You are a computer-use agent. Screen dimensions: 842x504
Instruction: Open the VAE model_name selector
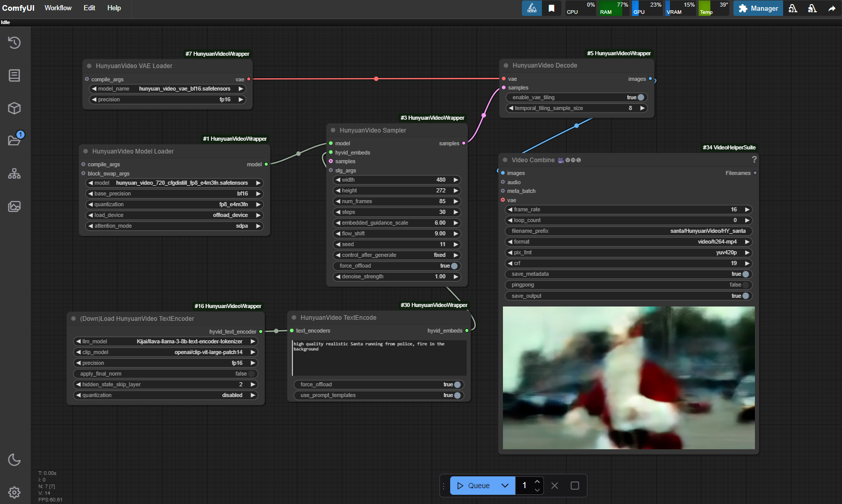(167, 89)
